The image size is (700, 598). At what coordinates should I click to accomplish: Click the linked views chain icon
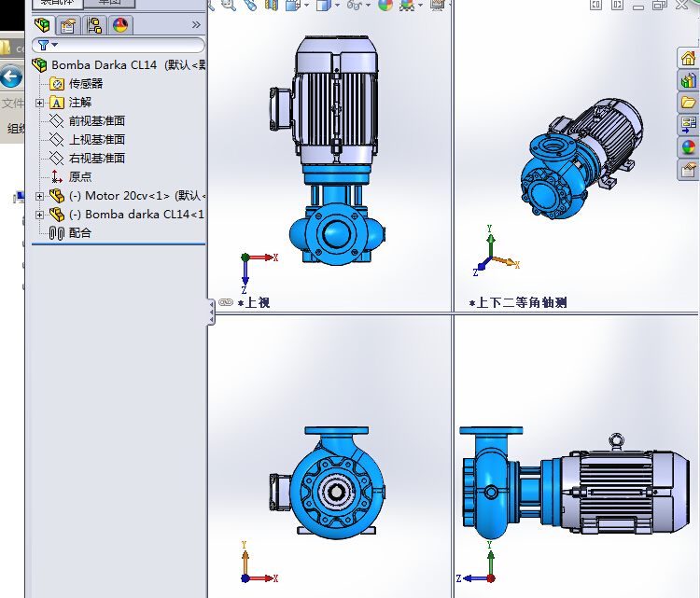pyautogui.click(x=226, y=302)
